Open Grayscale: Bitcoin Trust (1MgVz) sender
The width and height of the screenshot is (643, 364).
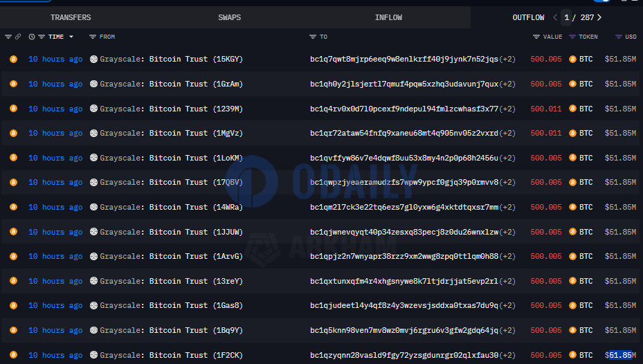pyautogui.click(x=172, y=134)
